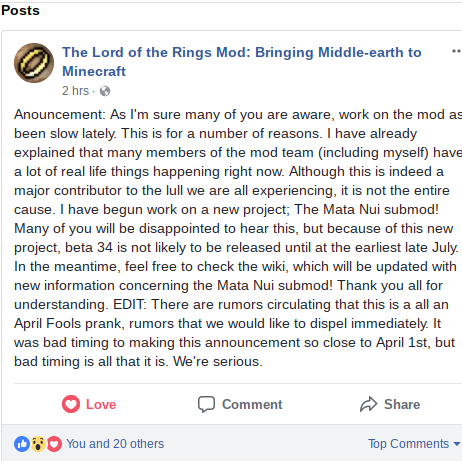Toggle the red heart Love reaction icon

(x=71, y=404)
